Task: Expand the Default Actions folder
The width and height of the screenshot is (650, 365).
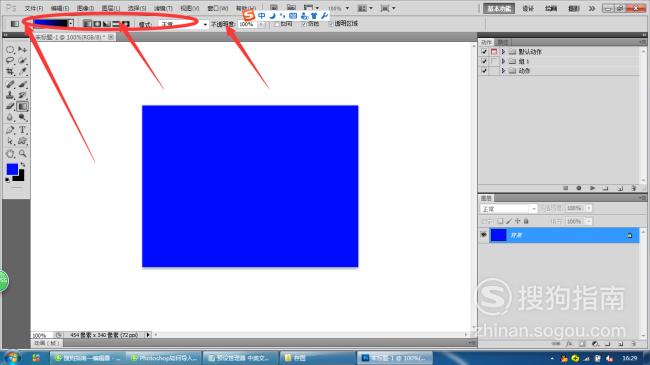Action: click(x=503, y=51)
